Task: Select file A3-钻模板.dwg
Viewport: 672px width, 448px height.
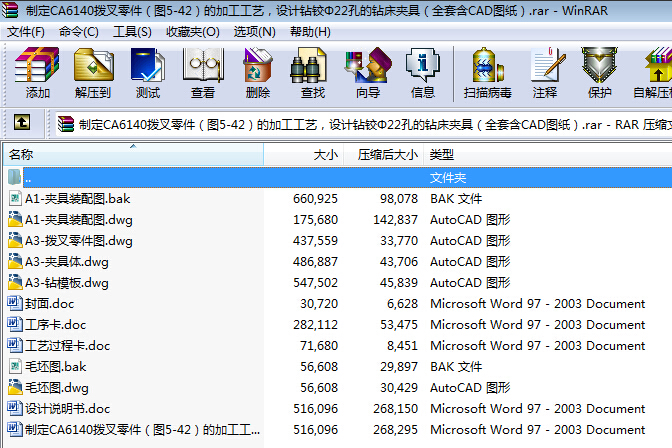Action: [x=66, y=283]
